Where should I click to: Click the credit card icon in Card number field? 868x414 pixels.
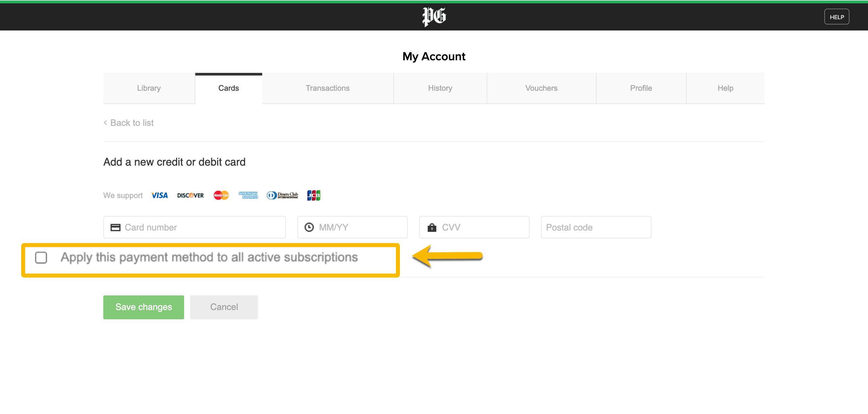coord(115,227)
